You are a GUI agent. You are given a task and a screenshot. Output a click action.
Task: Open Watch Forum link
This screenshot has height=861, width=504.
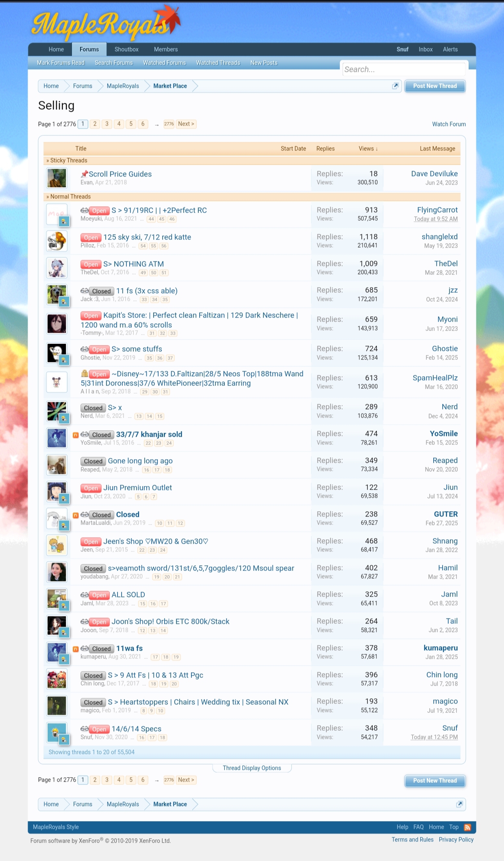click(x=449, y=124)
